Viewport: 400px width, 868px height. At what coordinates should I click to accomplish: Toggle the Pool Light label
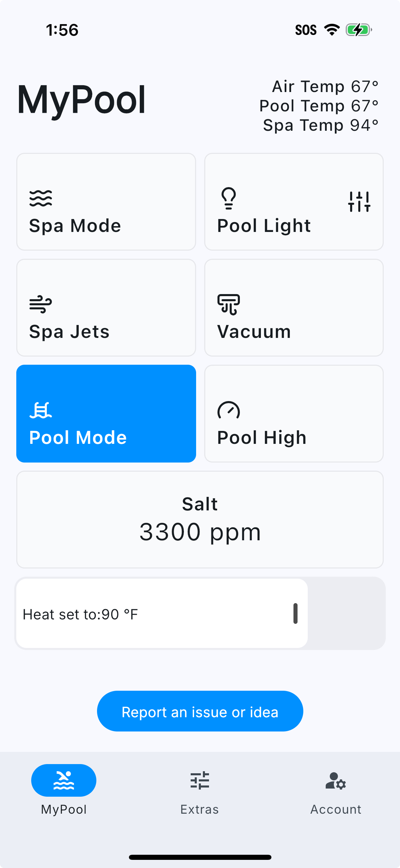coord(264,226)
